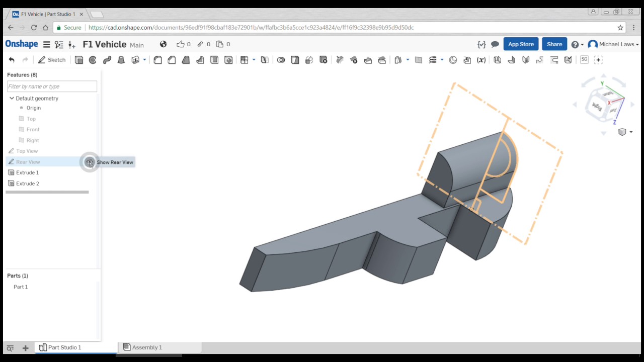
Task: Select the Sweep tool
Action: coord(107,60)
